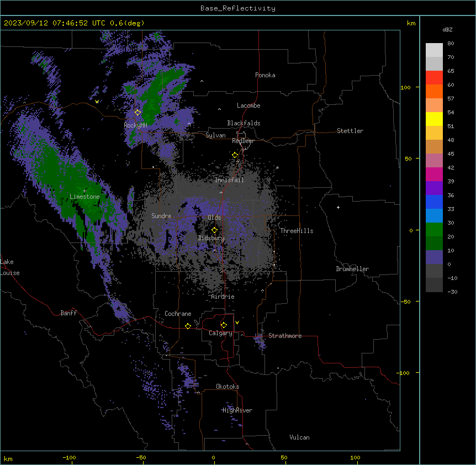Click the Airdrie town label
Viewport: 476px width, 465px height.
[223, 297]
